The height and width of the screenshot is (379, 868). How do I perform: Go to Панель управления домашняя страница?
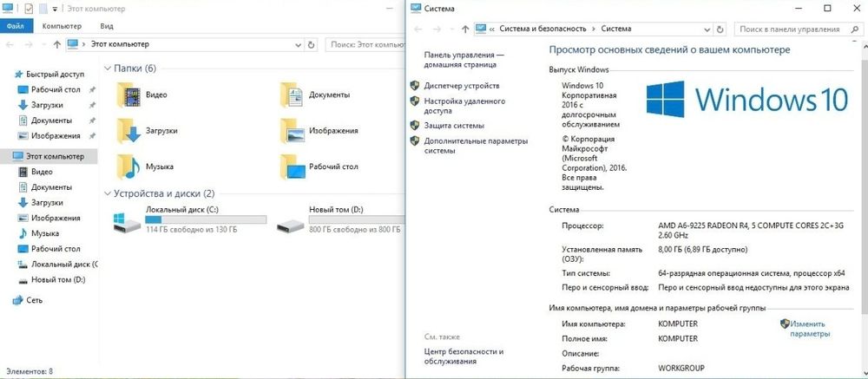464,60
